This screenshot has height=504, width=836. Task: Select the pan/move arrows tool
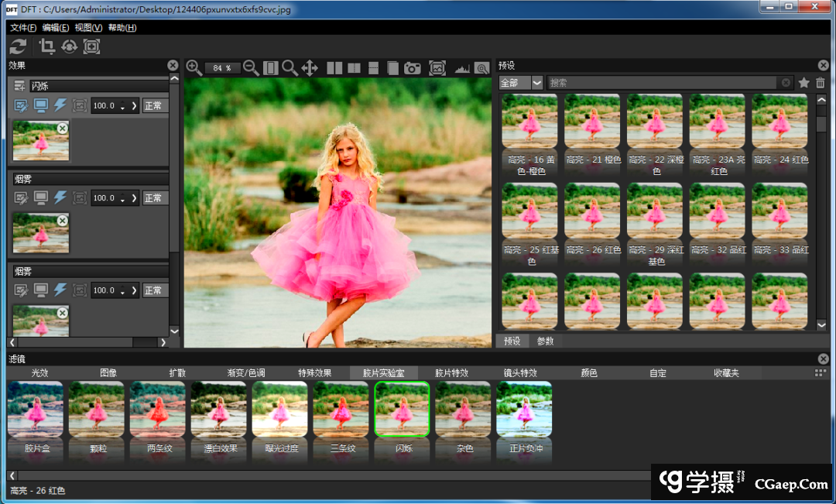pos(310,68)
